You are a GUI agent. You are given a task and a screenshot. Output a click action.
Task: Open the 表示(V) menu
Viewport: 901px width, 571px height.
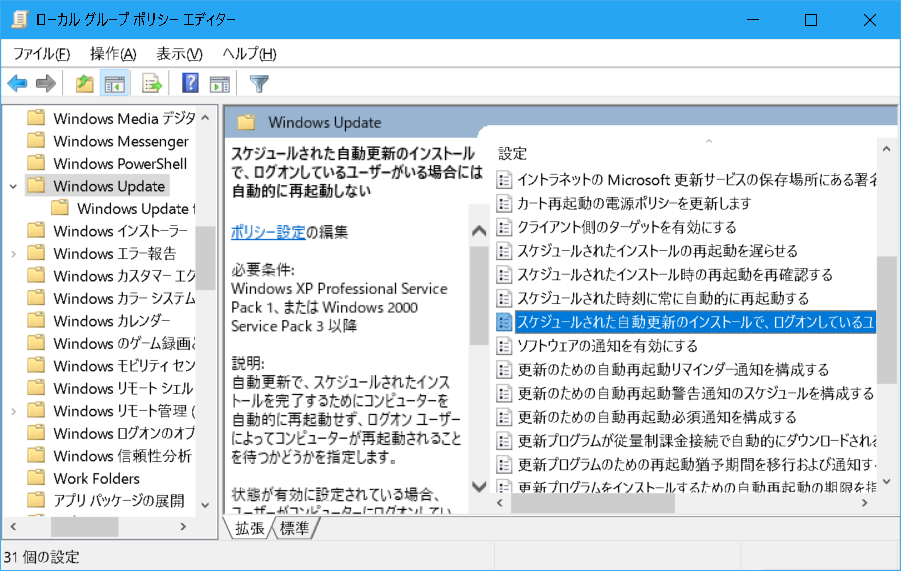click(x=179, y=54)
